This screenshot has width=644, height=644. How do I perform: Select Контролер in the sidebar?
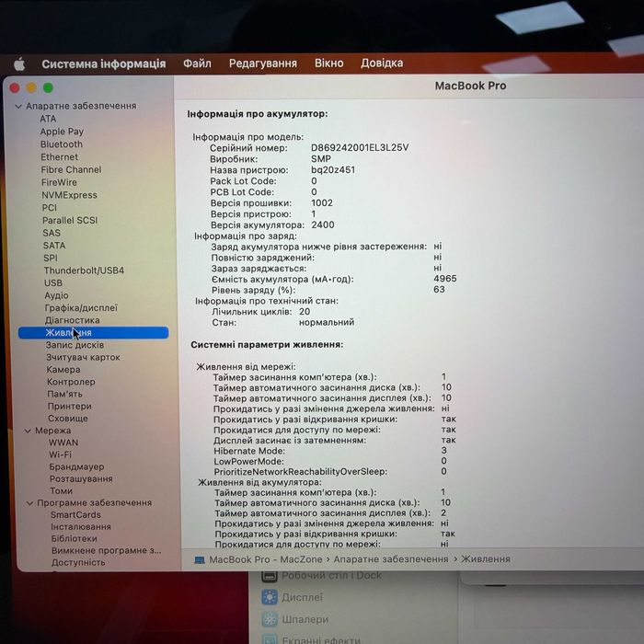[x=71, y=382]
